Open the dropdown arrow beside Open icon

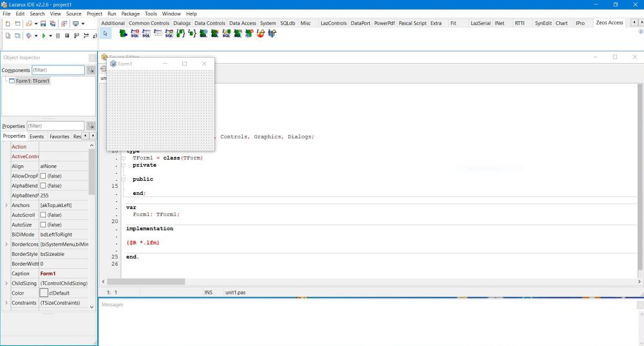pyautogui.click(x=36, y=24)
